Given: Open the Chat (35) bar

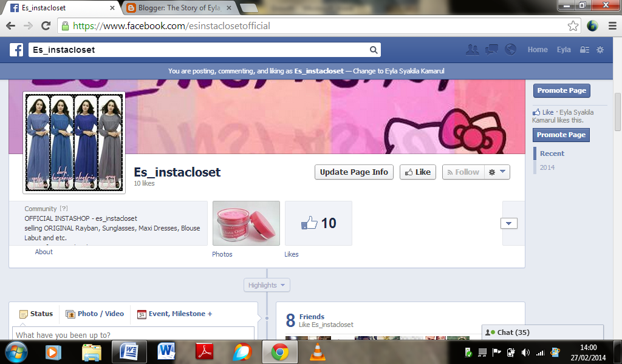Looking at the screenshot, I should point(542,332).
